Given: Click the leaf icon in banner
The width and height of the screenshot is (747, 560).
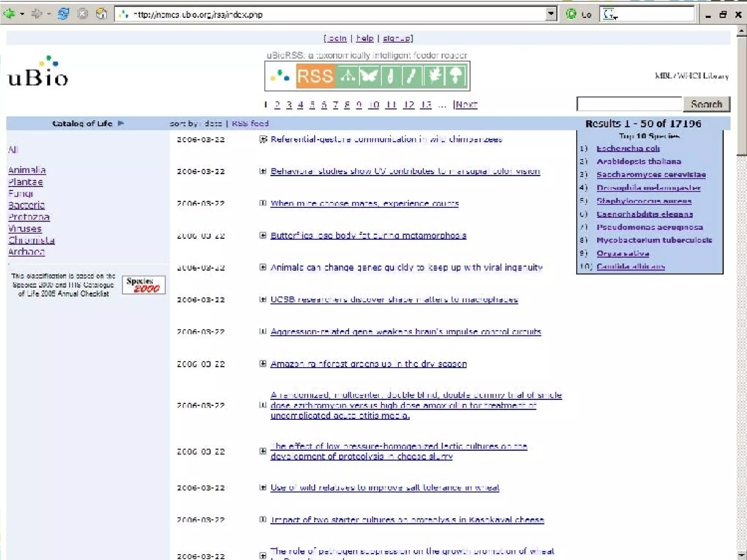Looking at the screenshot, I should click(x=434, y=76).
